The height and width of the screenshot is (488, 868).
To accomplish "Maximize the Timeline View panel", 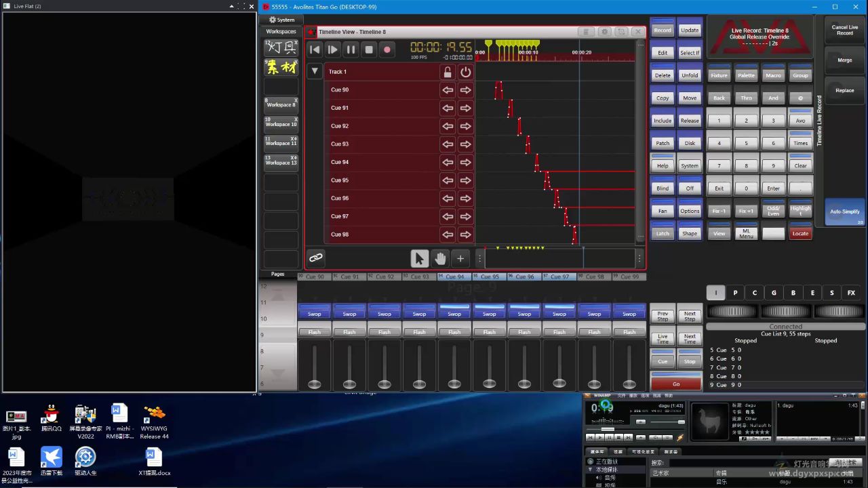I will (x=621, y=32).
